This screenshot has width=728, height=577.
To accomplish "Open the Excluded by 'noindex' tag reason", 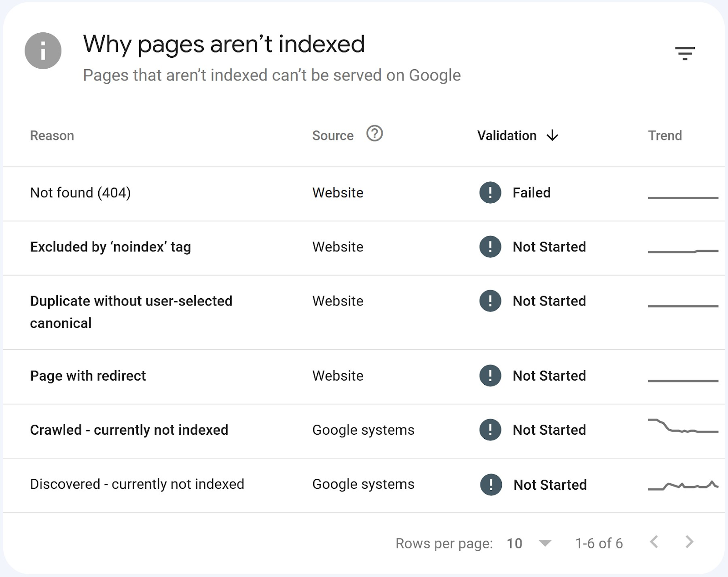I will tap(111, 247).
